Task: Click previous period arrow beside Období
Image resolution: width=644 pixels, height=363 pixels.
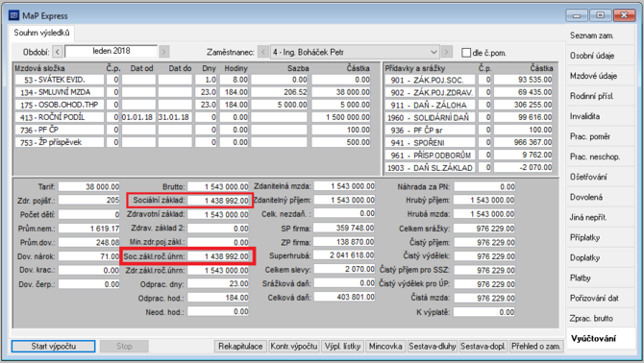Action: tap(58, 52)
